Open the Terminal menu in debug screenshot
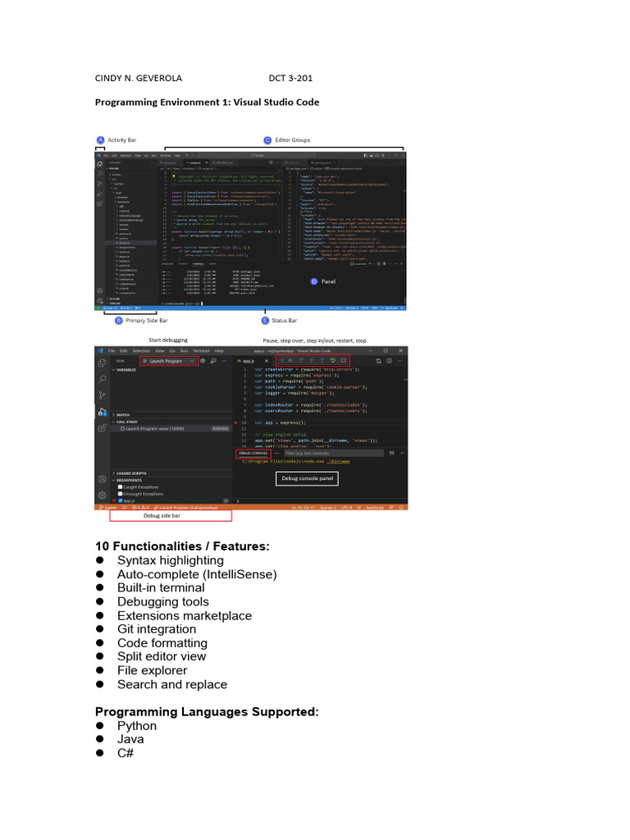 point(201,351)
